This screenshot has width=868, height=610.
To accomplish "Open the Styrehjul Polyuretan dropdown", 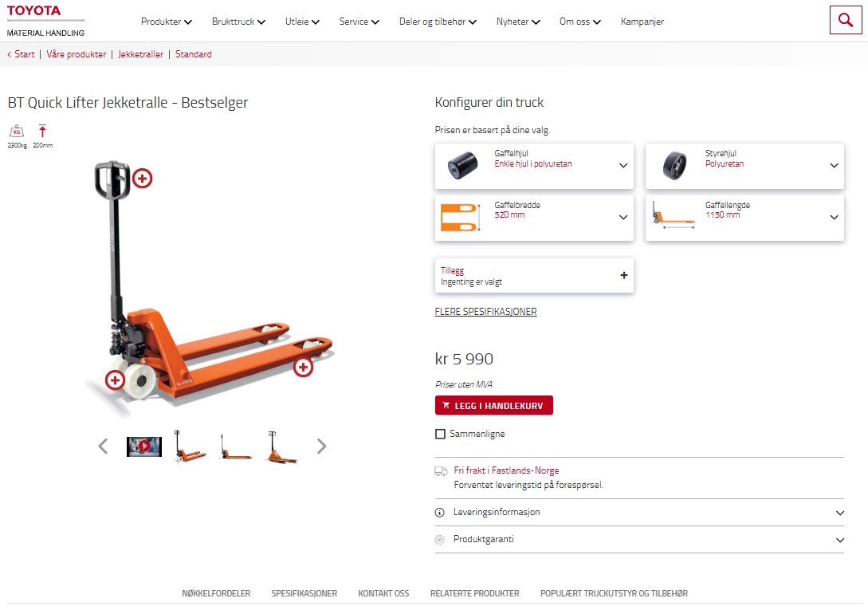I will click(x=744, y=166).
